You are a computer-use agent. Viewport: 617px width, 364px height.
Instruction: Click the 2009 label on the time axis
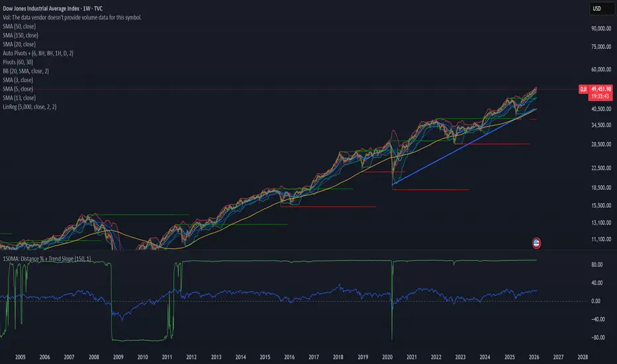(118, 357)
